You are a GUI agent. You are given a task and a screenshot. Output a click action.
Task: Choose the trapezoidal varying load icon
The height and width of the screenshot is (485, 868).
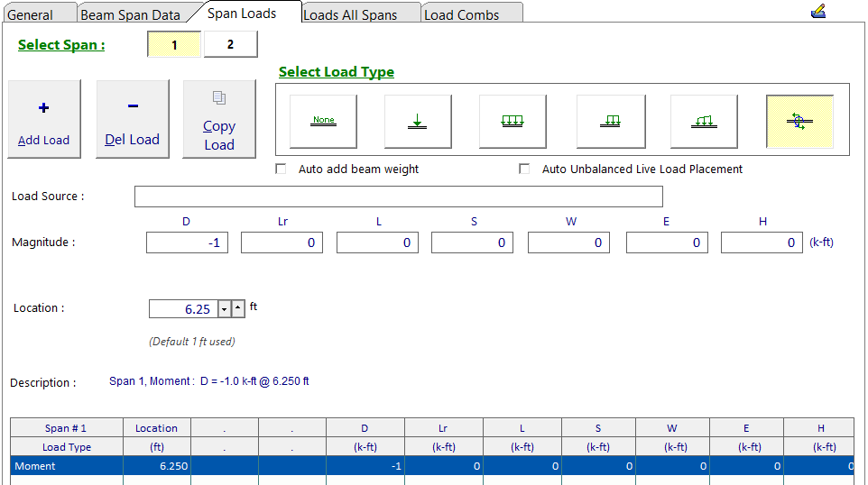[x=704, y=122]
